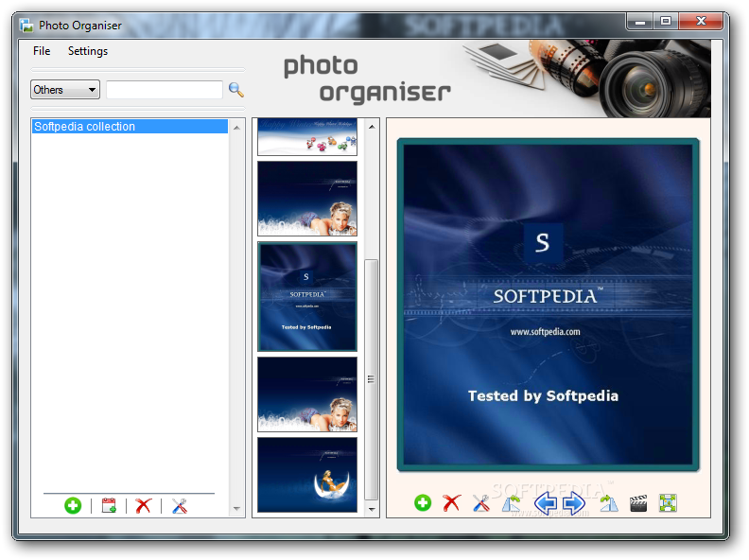Click the thumbnail list scroll up arrow
This screenshot has height=560, width=749.
[372, 127]
